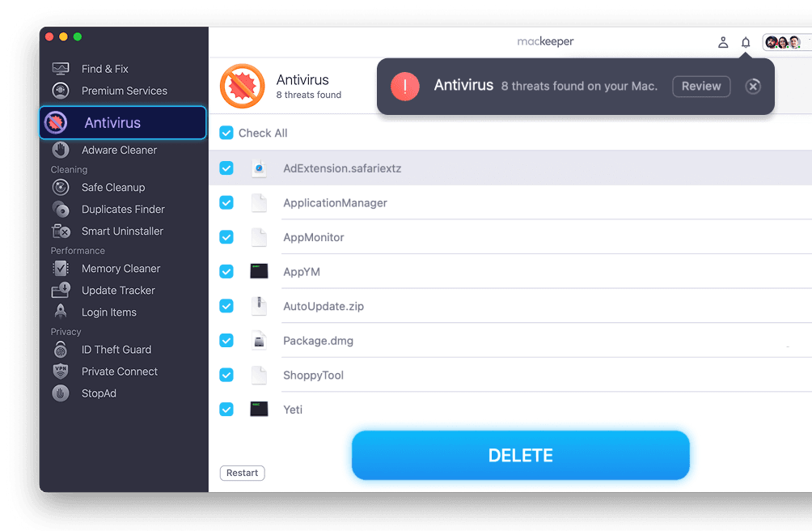Uncheck the Package.dmg checkbox
This screenshot has height=531, width=812.
pos(226,340)
